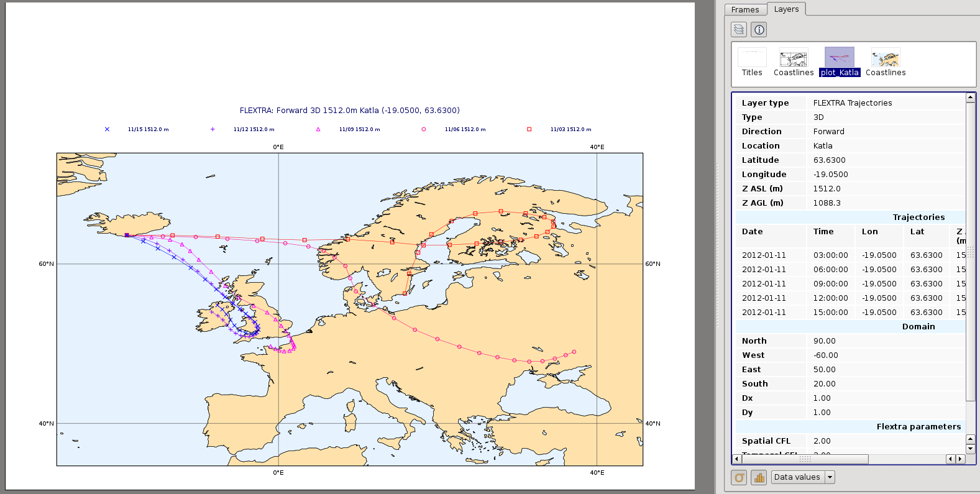Click the Latitude value 63.6300

[x=830, y=160]
